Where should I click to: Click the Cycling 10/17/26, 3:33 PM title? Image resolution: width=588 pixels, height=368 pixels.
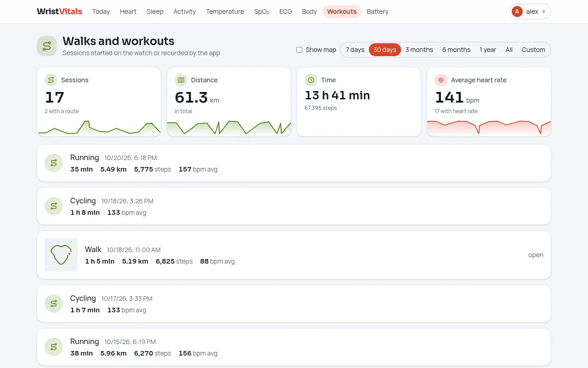[x=111, y=299]
